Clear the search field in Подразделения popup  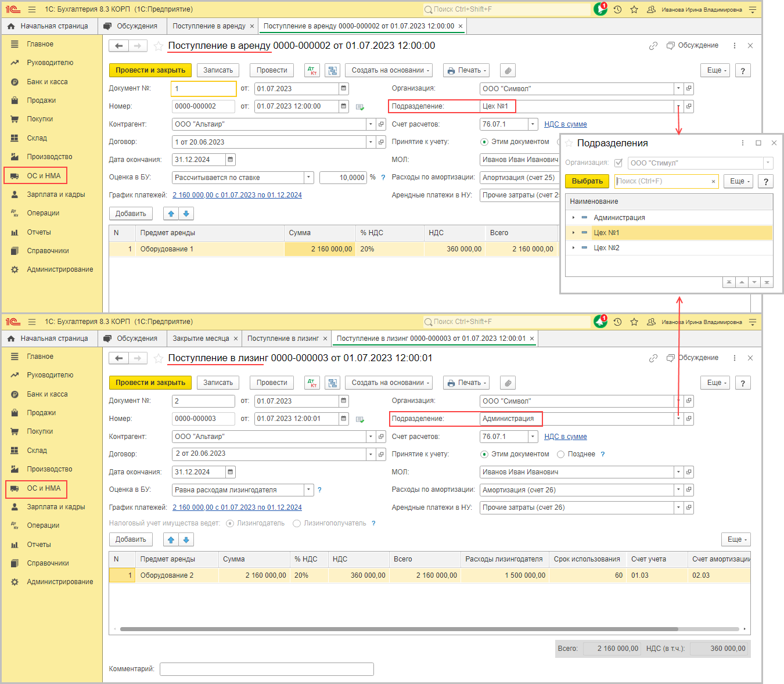pos(713,182)
